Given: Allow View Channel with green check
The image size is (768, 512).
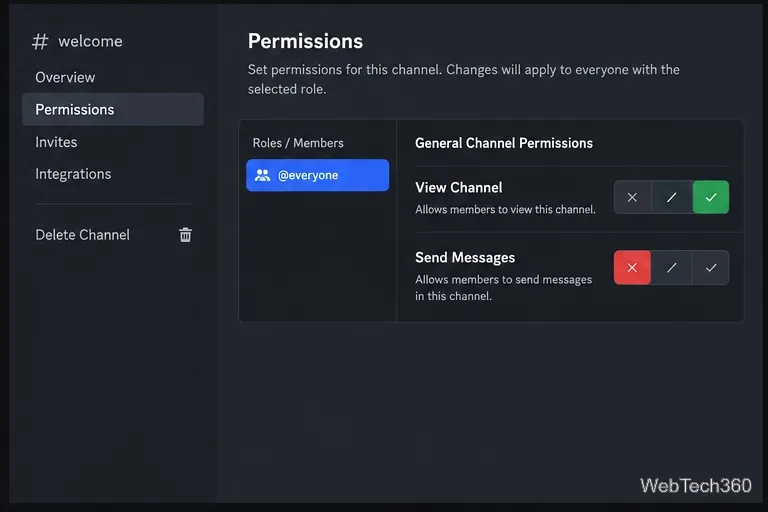Looking at the screenshot, I should coord(711,197).
